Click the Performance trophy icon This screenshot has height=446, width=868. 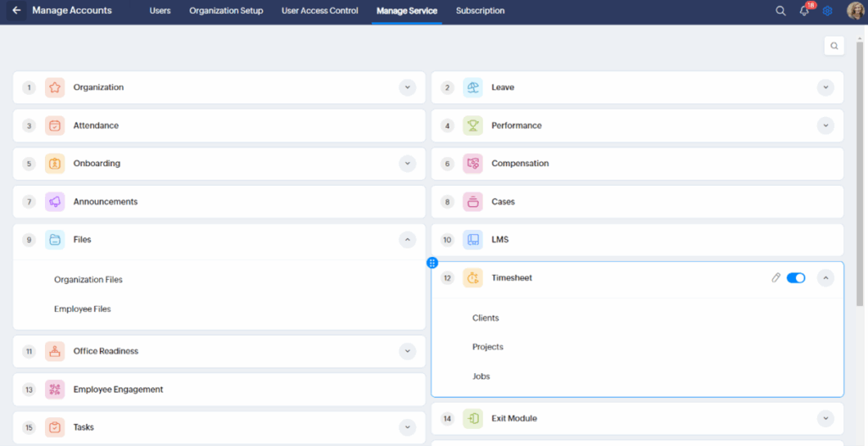point(473,125)
